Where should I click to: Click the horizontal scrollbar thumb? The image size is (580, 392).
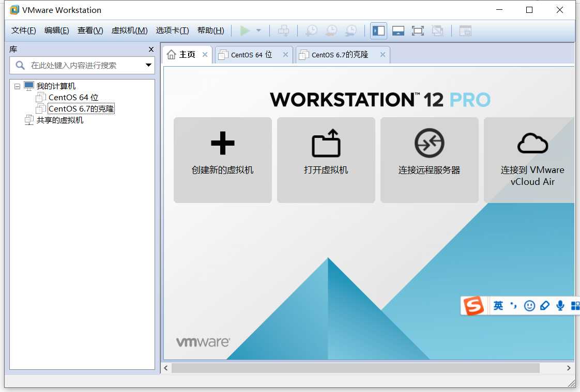pos(356,368)
